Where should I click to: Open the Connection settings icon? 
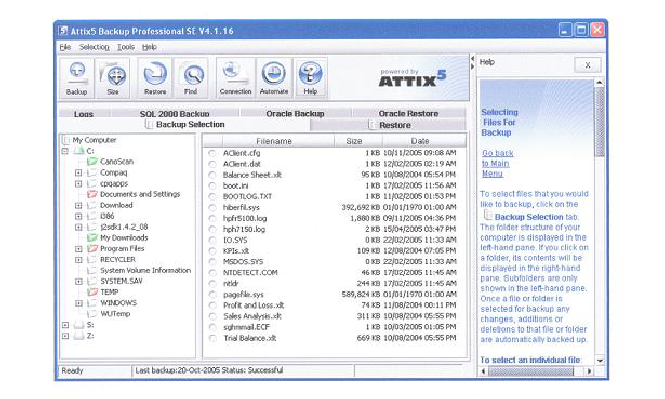click(235, 78)
